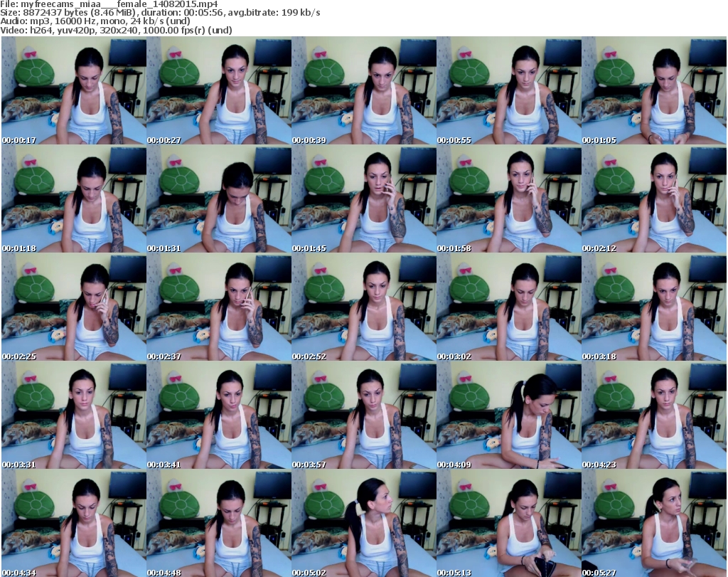Open the frame stamped 00:01:18

(74, 198)
